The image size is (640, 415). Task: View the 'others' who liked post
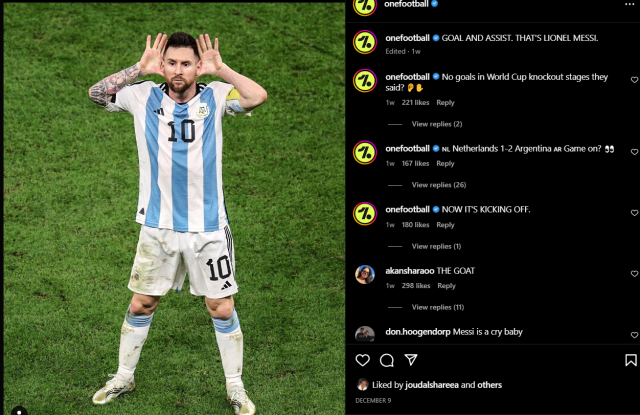[x=489, y=385]
